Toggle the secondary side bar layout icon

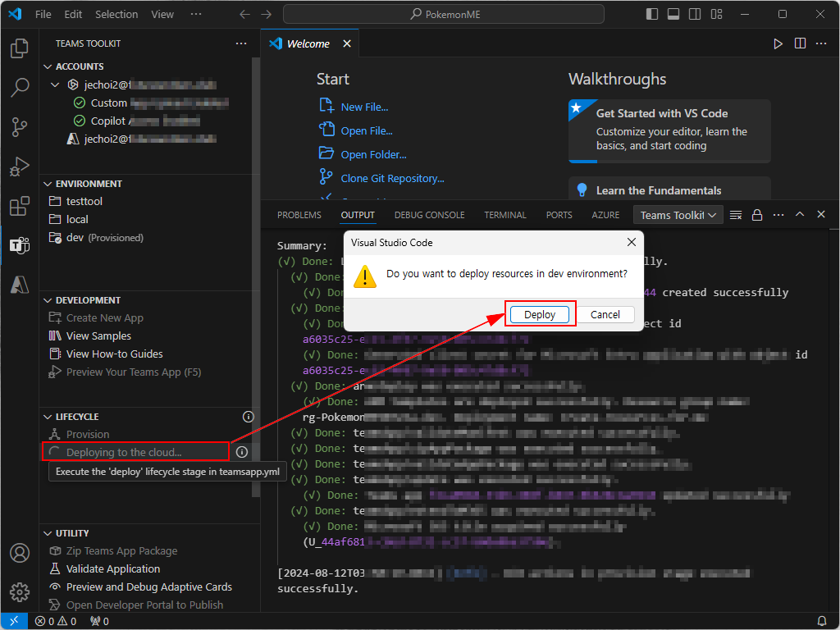click(695, 15)
